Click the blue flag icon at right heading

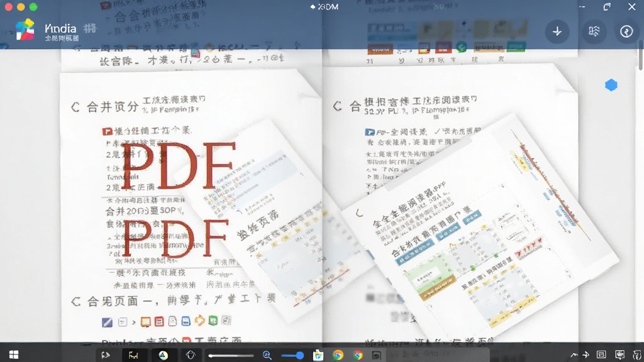pyautogui.click(x=370, y=132)
